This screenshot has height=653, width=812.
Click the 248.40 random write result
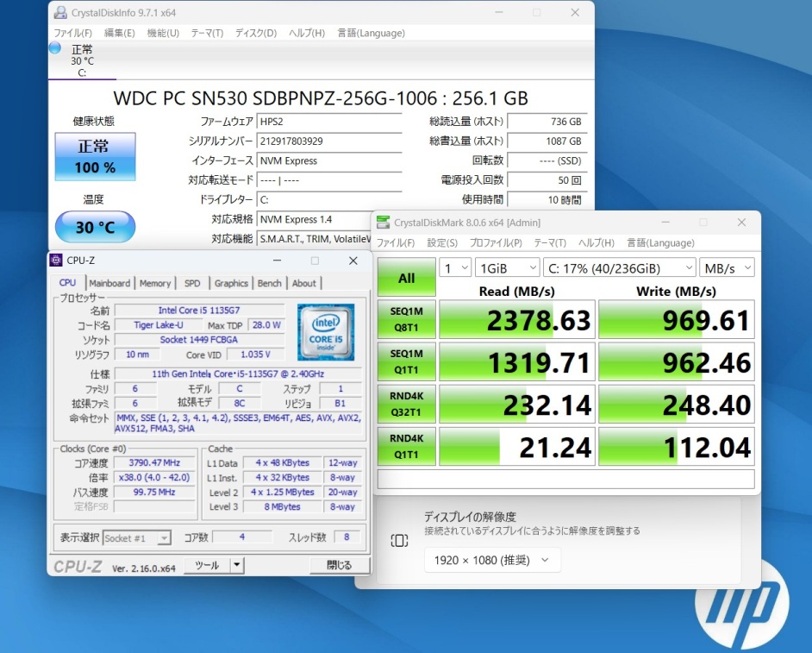677,405
